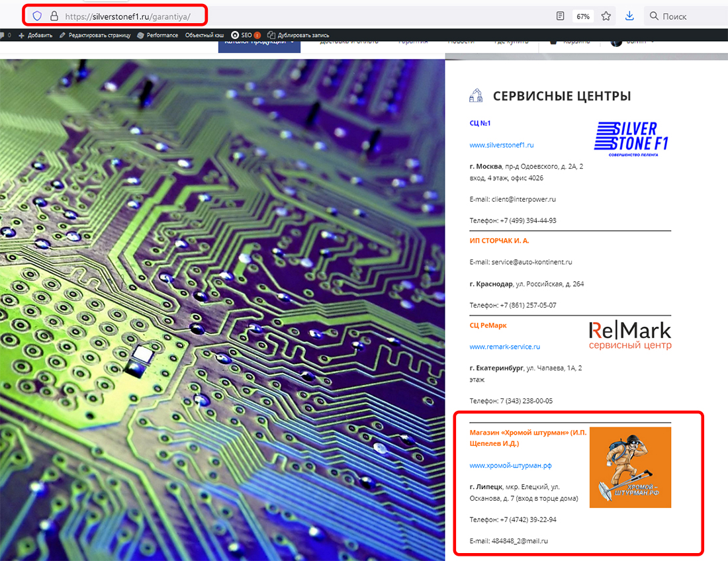This screenshot has height=561, width=728.
Task: Click the Silver Stone F1 logo
Action: (x=631, y=139)
